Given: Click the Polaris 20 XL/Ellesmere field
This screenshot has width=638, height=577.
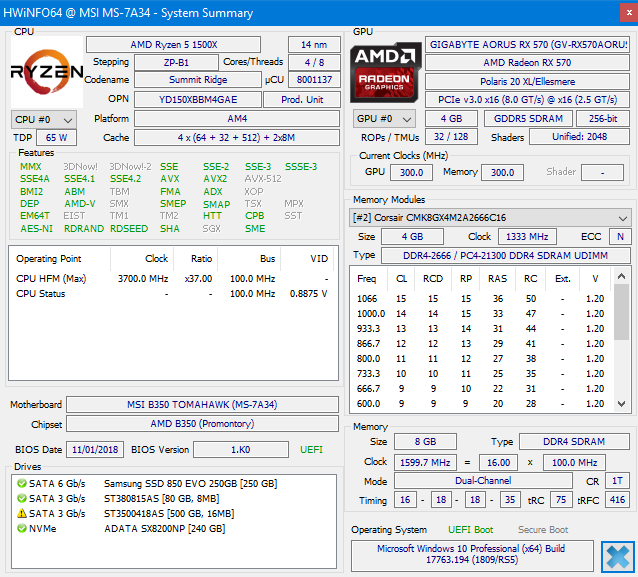Looking at the screenshot, I should point(527,82).
